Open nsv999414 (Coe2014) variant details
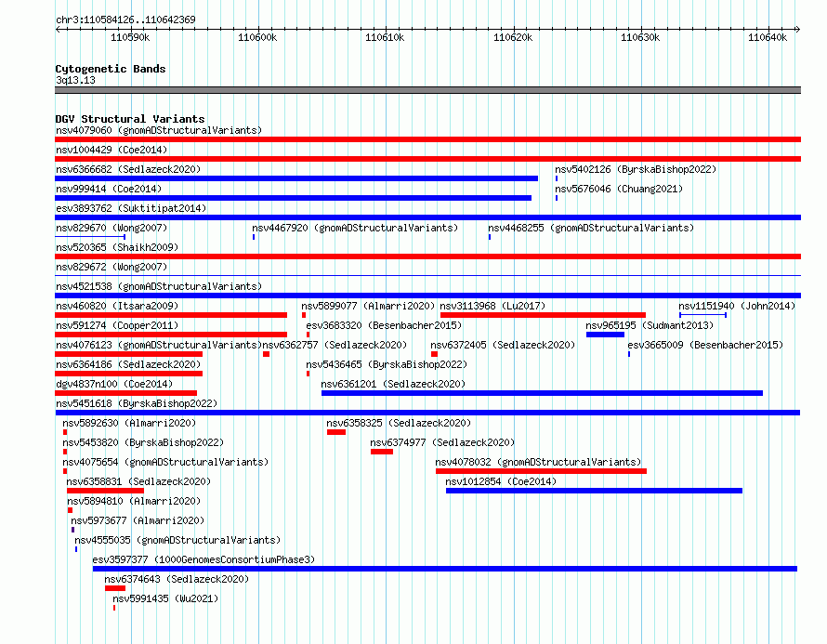827x644 pixels. point(109,189)
